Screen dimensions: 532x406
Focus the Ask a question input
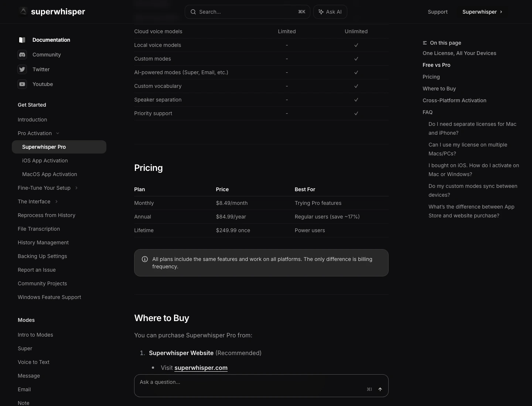coord(261,386)
